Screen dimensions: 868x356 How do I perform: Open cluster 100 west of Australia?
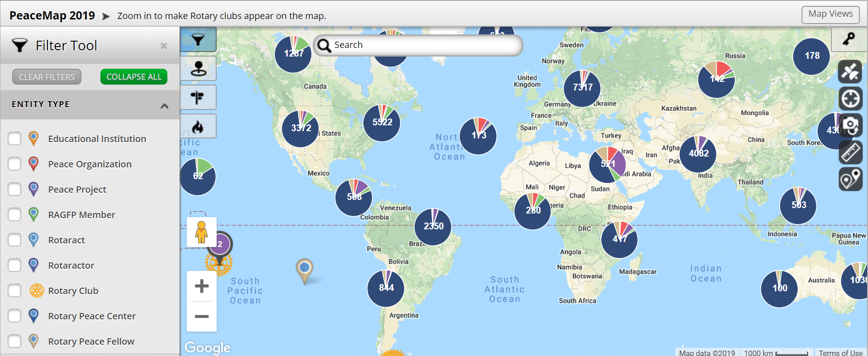pyautogui.click(x=779, y=289)
